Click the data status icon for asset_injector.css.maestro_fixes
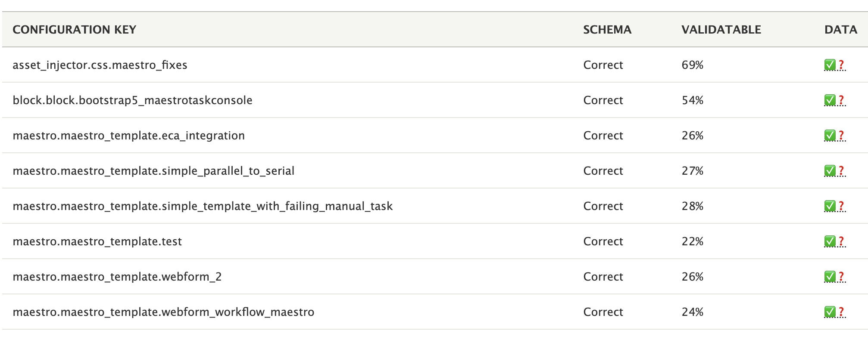This screenshot has width=868, height=340. [835, 65]
